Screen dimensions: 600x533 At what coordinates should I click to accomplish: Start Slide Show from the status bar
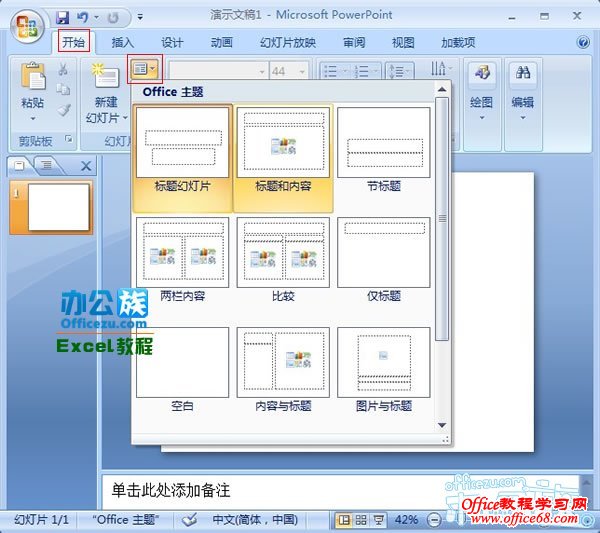click(x=379, y=520)
